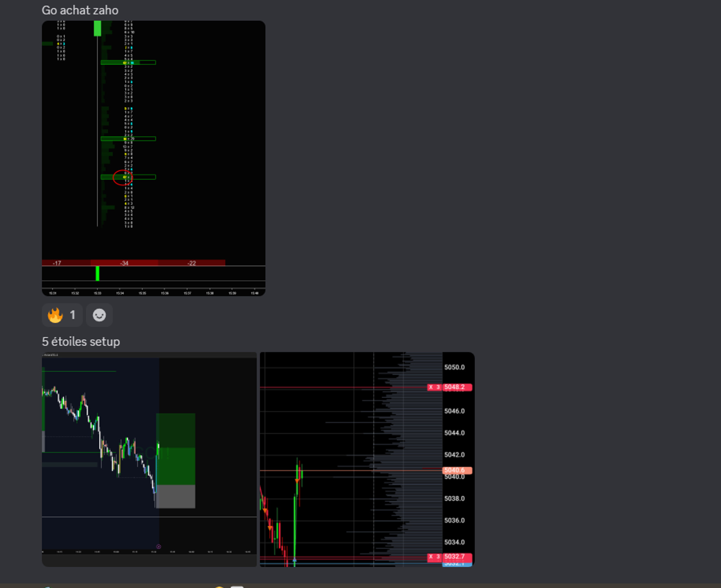Select the message text "5 étoiles setup"

click(81, 341)
